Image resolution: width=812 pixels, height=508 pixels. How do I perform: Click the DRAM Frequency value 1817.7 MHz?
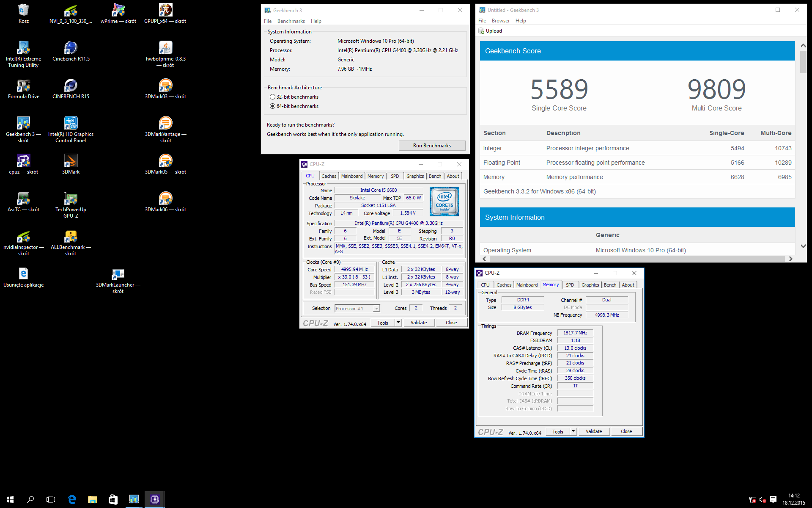(x=575, y=333)
